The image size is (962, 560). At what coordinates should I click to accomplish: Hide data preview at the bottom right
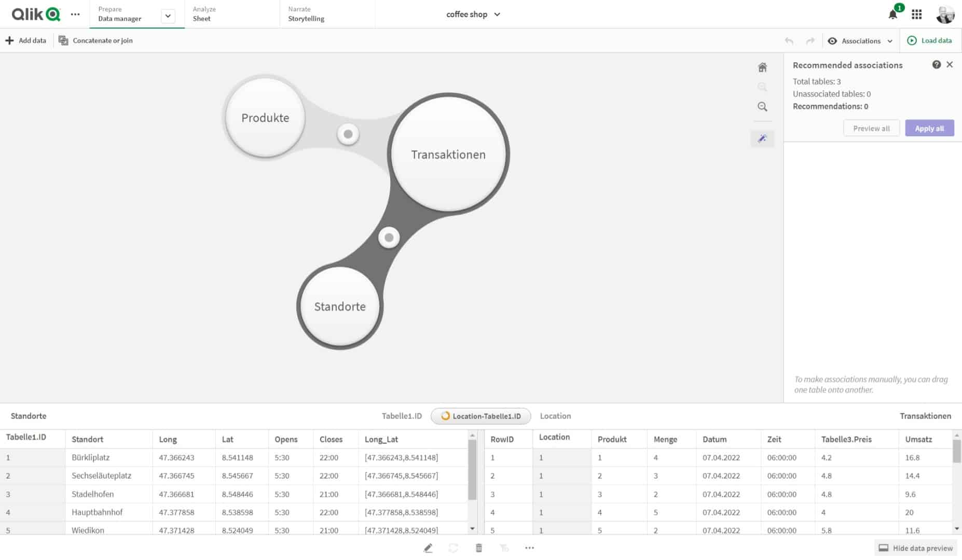pos(916,548)
